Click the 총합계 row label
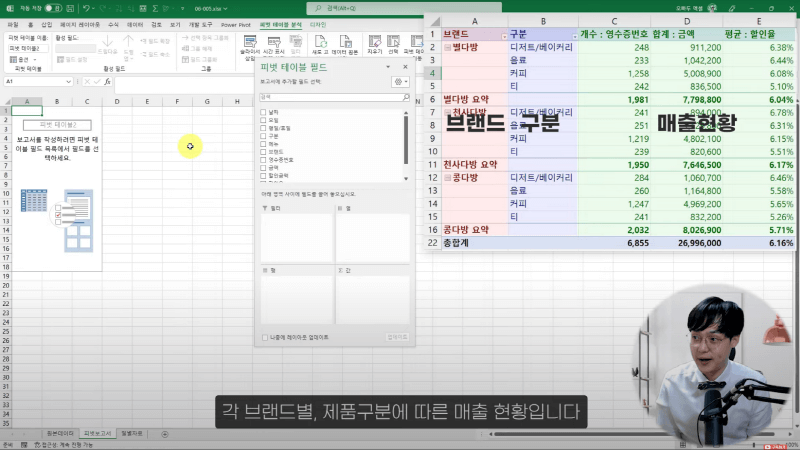The width and height of the screenshot is (800, 450). (456, 243)
